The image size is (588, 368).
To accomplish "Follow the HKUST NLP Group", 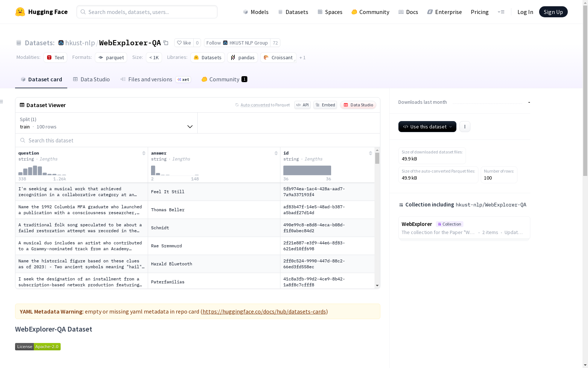I will 237,43.
